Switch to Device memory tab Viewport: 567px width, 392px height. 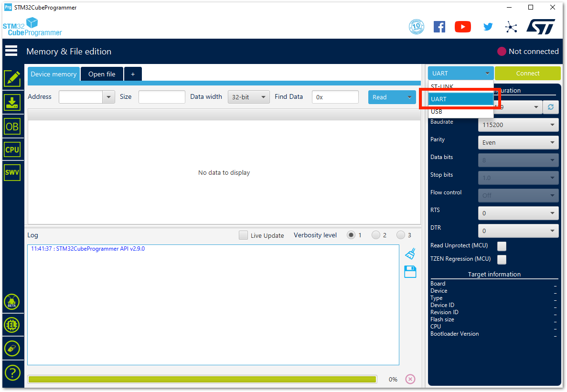point(53,74)
